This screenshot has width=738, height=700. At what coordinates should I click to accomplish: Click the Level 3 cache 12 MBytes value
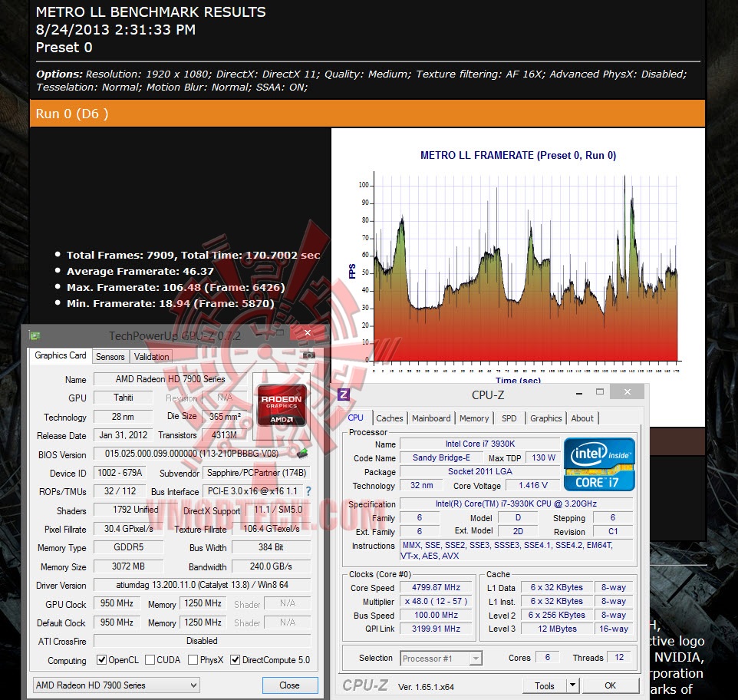557,629
